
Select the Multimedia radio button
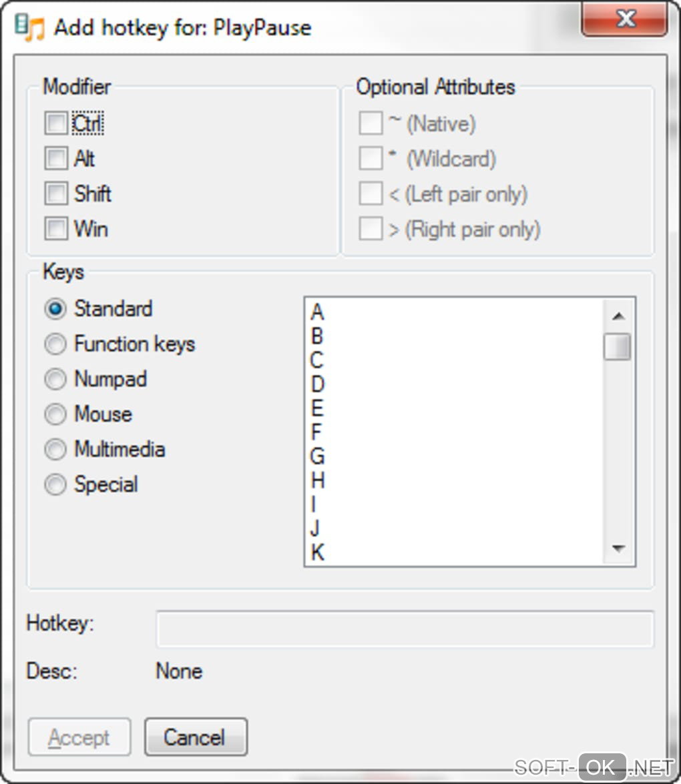(x=55, y=450)
